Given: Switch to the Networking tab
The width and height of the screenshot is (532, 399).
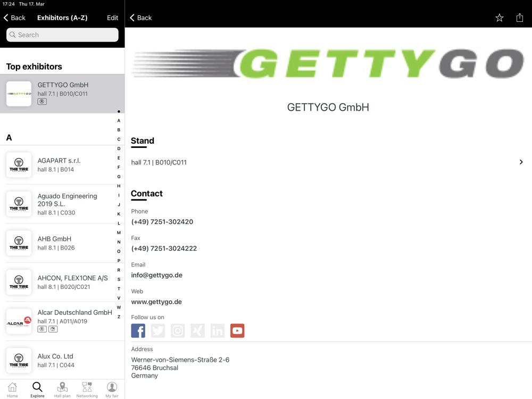Looking at the screenshot, I should 87,389.
